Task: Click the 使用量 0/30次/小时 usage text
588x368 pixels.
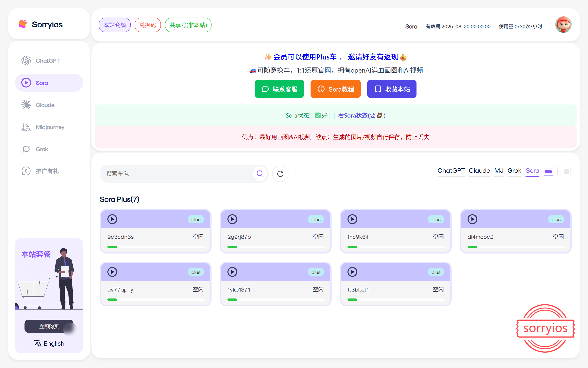Action: [x=520, y=26]
